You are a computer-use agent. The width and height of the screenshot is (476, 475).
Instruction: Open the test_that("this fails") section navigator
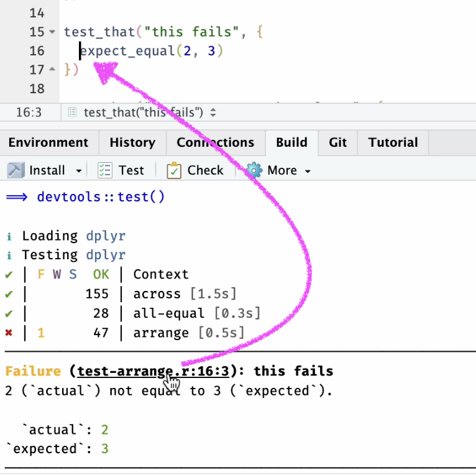(150, 113)
